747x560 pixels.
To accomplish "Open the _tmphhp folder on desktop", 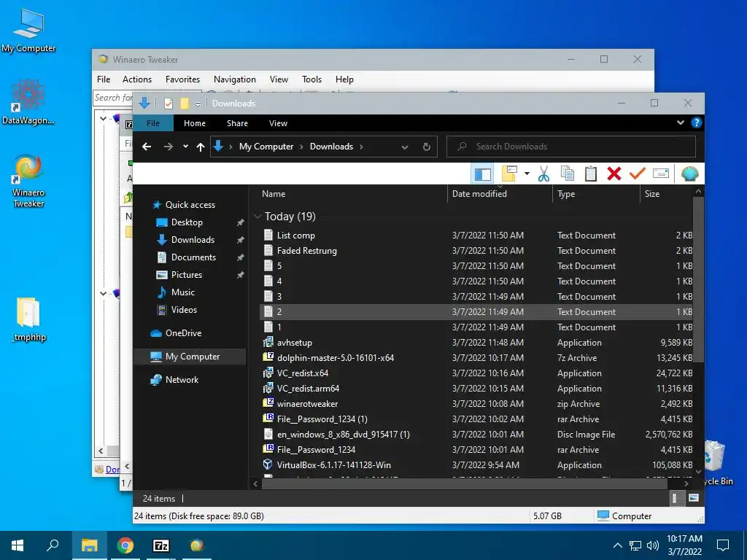I will 28,319.
